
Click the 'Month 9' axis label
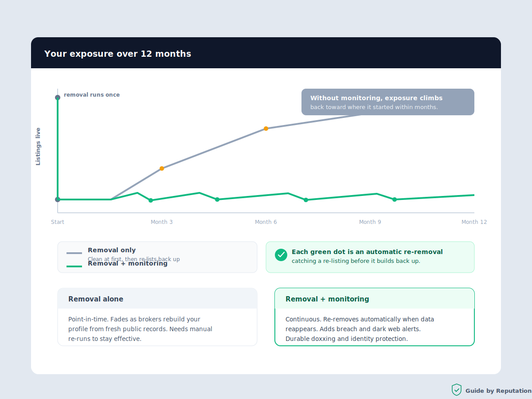370,222
